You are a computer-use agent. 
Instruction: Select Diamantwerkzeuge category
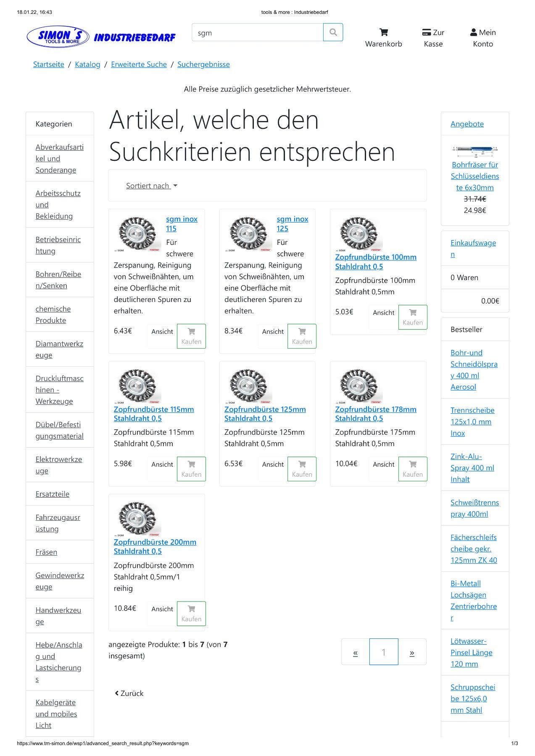[x=59, y=349]
